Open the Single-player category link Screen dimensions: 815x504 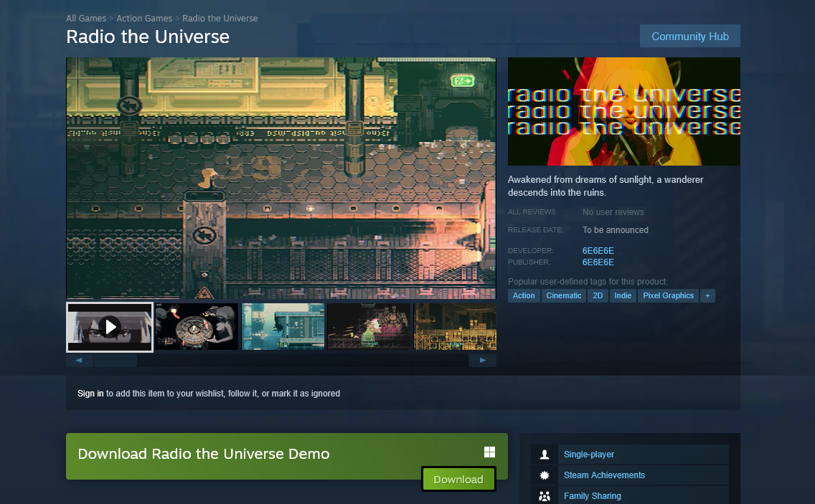coord(589,455)
